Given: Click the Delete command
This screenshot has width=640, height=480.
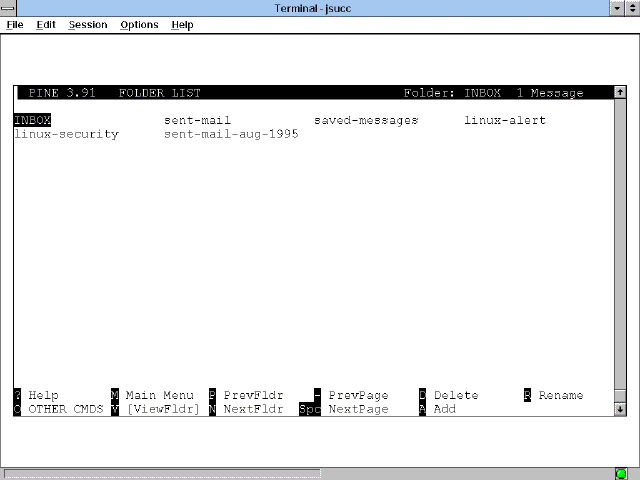Looking at the screenshot, I should tap(456, 395).
